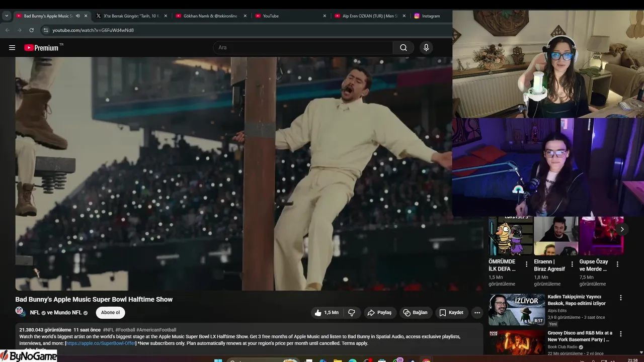View site information icon in address bar

click(x=45, y=30)
